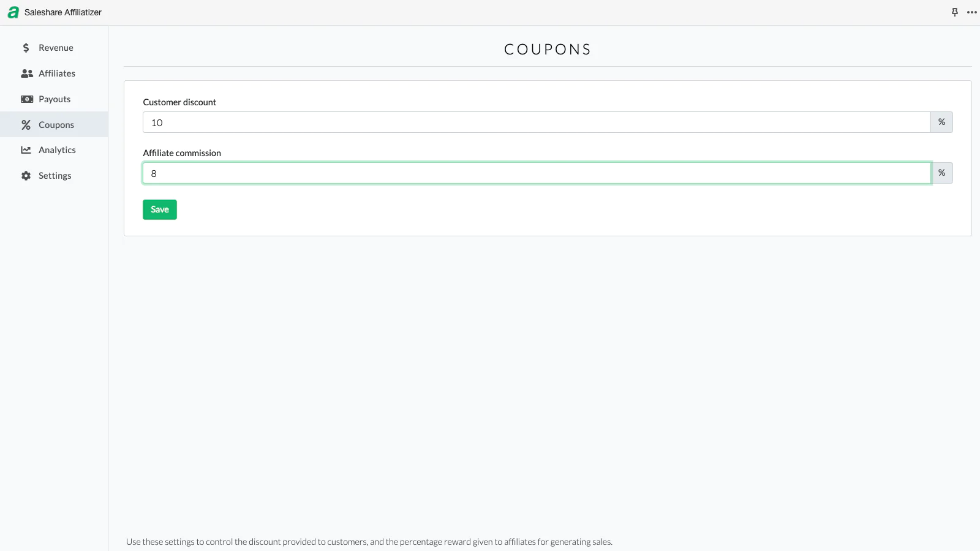Focus the Customer discount input field
This screenshot has height=551, width=980.
coord(537,122)
